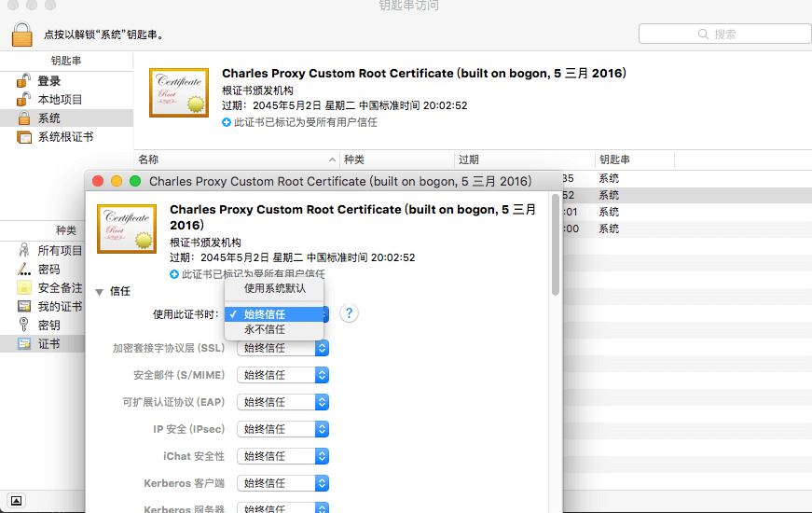The width and height of the screenshot is (812, 513).
Task: Sort by the 名称 column header
Action: (x=237, y=159)
